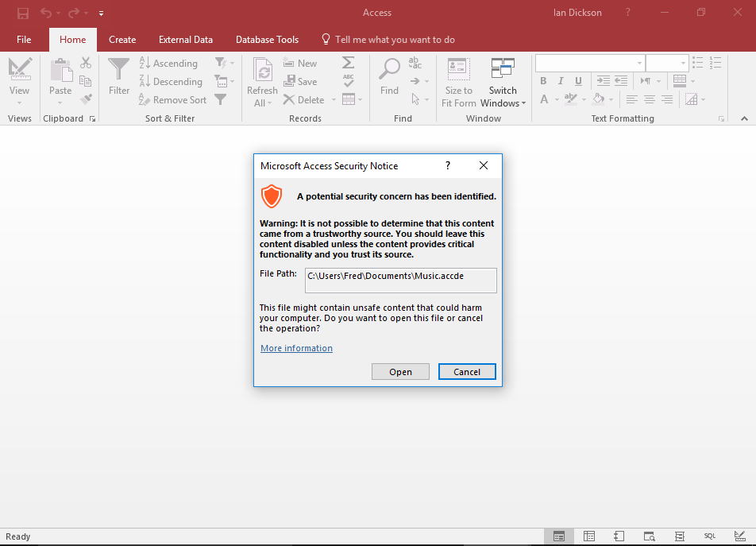Toggle Bold formatting
The width and height of the screenshot is (756, 546).
(543, 81)
